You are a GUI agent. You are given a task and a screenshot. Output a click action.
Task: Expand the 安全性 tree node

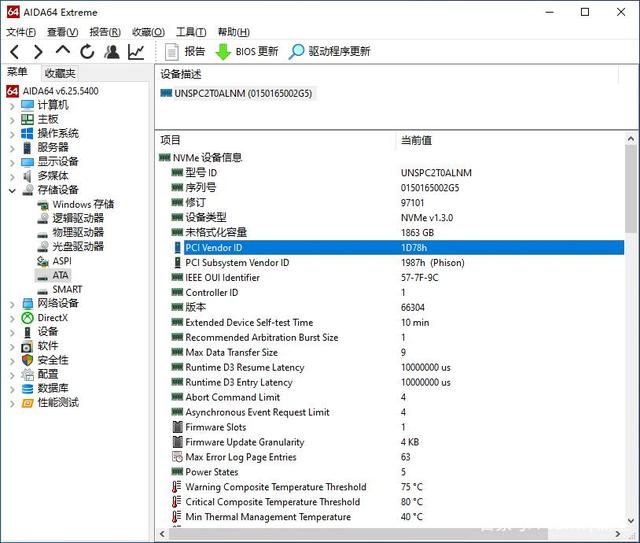point(12,361)
